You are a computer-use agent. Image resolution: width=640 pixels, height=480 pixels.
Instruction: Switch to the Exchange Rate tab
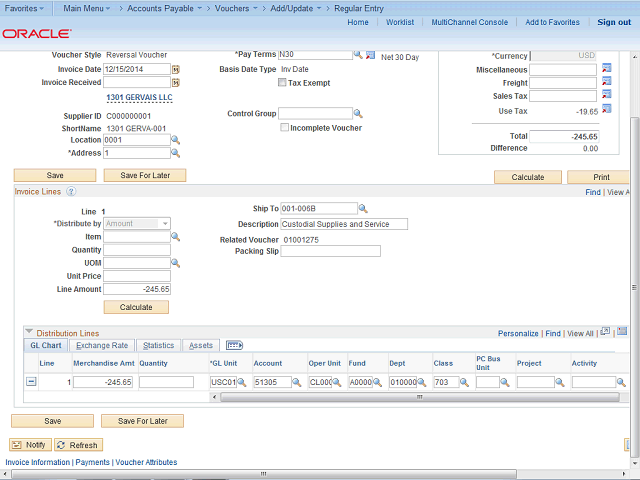click(102, 346)
